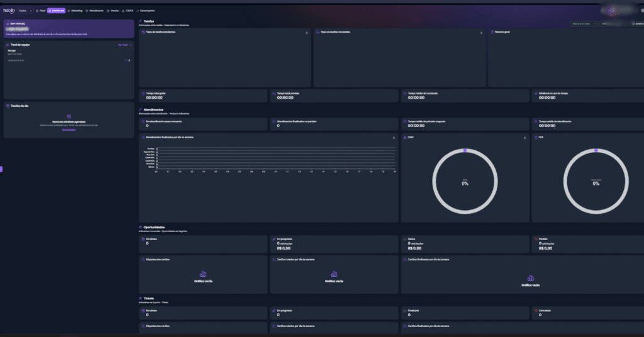
Task: Go to the Feed tab
Action: 40,11
